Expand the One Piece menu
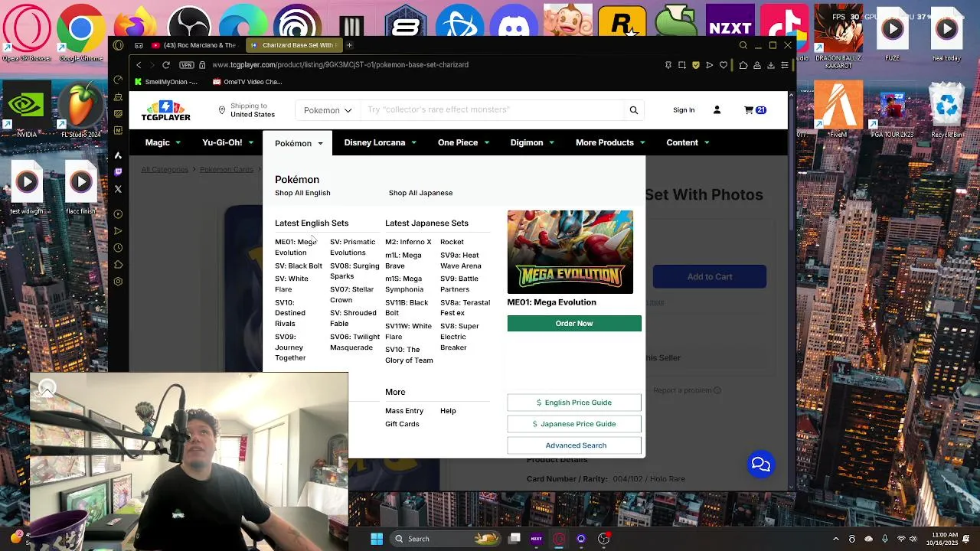 tap(463, 142)
